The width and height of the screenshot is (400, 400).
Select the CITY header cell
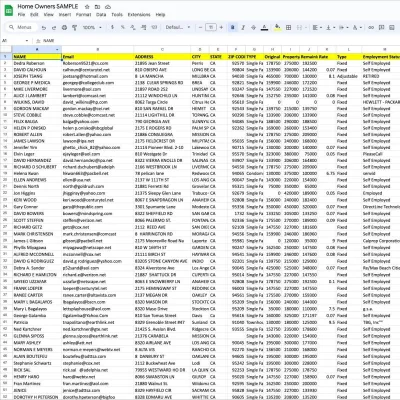(x=200, y=57)
